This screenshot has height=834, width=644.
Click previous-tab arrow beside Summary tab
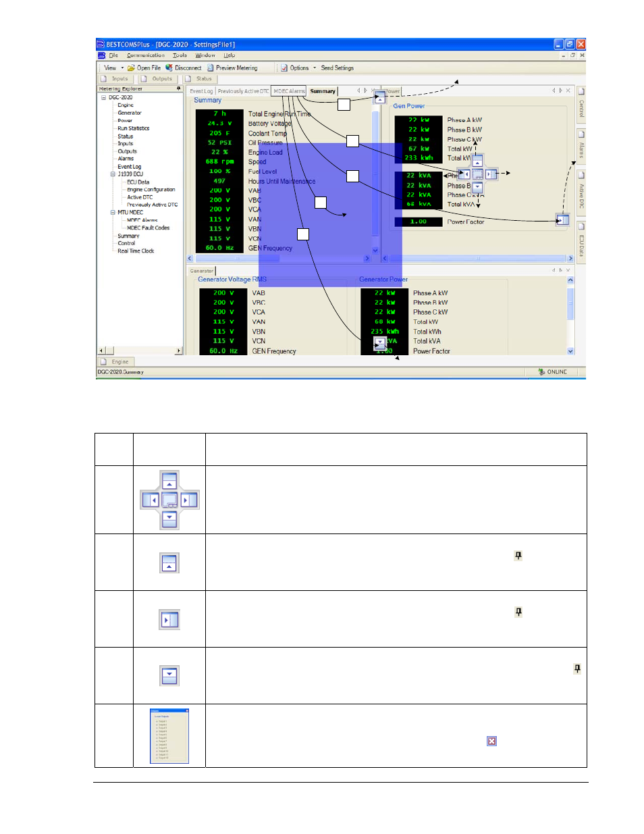point(358,90)
